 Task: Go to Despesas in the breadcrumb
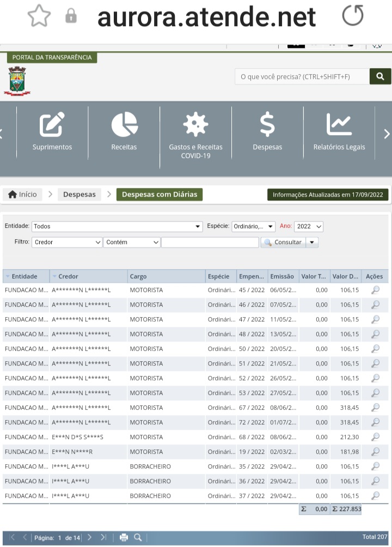click(x=79, y=195)
